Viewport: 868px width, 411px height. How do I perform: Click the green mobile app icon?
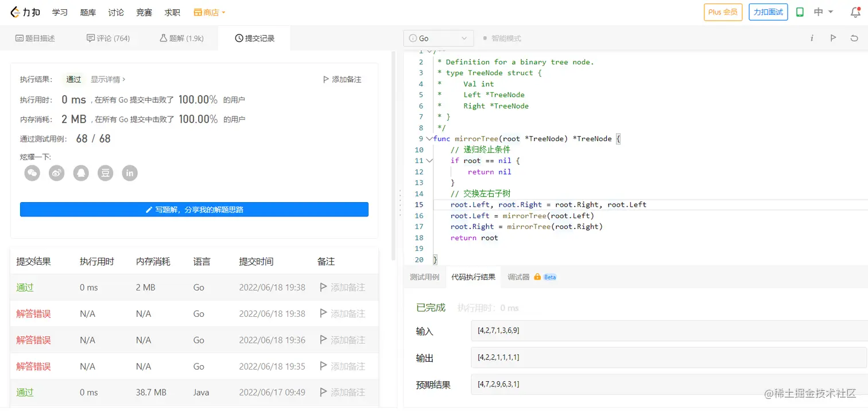point(800,12)
